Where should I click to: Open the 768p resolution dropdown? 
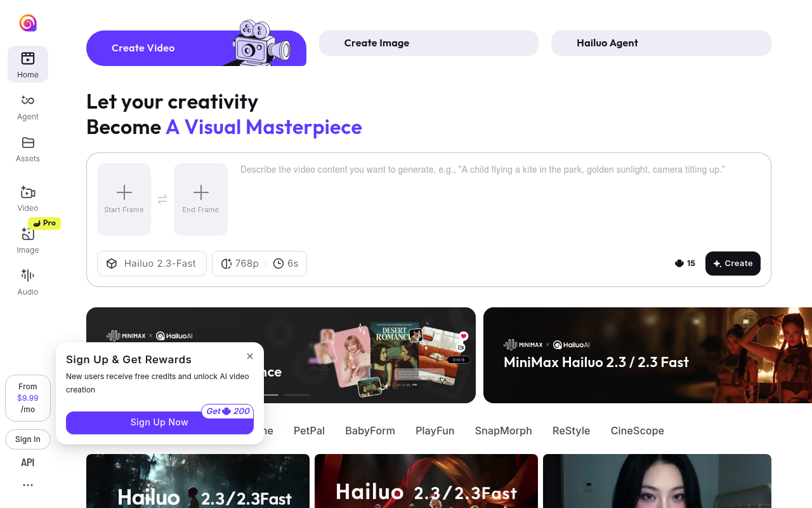[240, 264]
